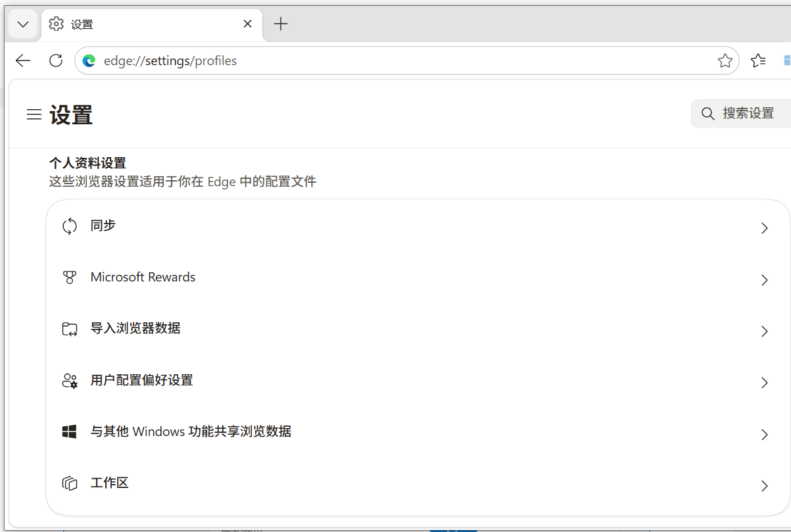The width and height of the screenshot is (791, 532).
Task: Open the settings hamburger menu
Action: coord(34,114)
